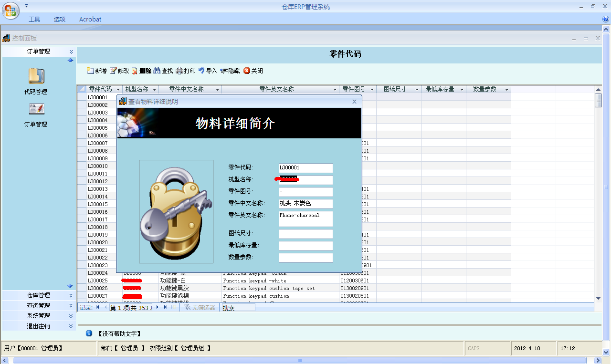Open 最低库存量 column filter dropdown
This screenshot has width=611, height=364.
[x=462, y=90]
